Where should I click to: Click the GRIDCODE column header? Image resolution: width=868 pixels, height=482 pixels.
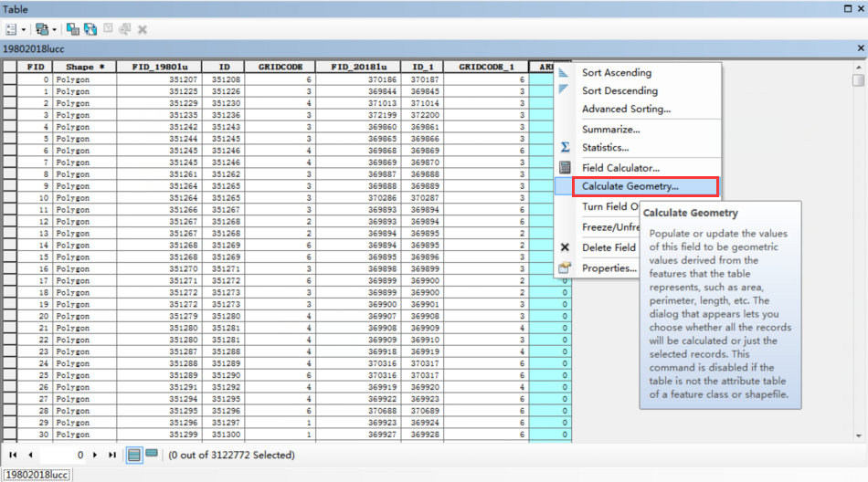[281, 67]
